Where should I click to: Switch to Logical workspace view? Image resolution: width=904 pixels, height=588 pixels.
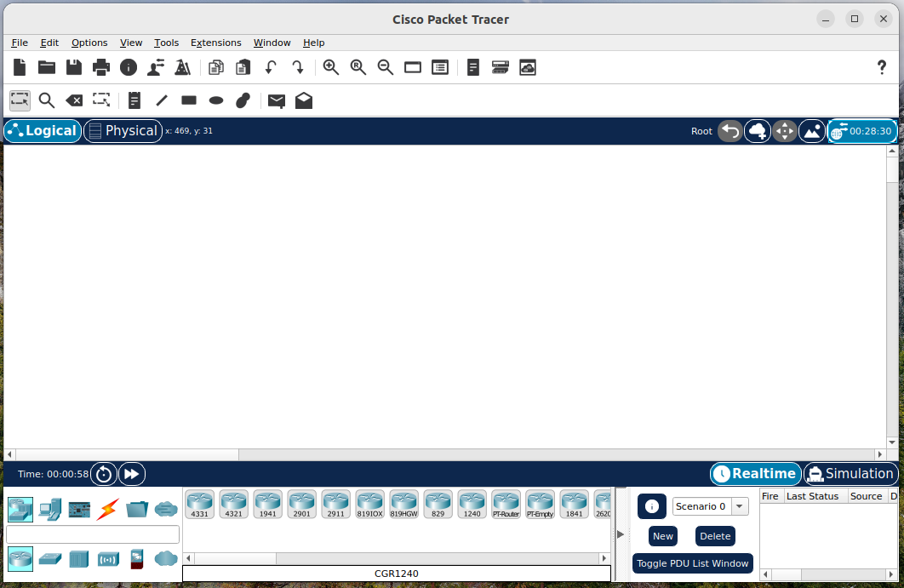point(43,131)
